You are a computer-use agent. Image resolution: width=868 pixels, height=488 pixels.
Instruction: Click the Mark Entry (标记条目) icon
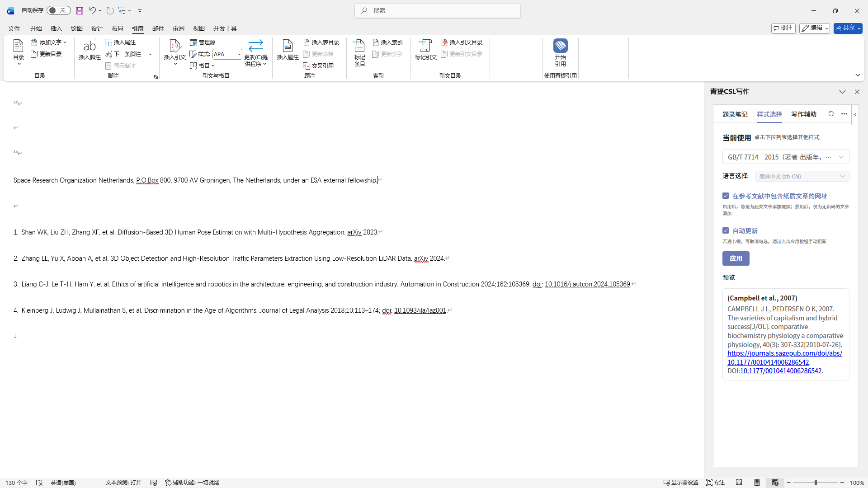click(359, 46)
